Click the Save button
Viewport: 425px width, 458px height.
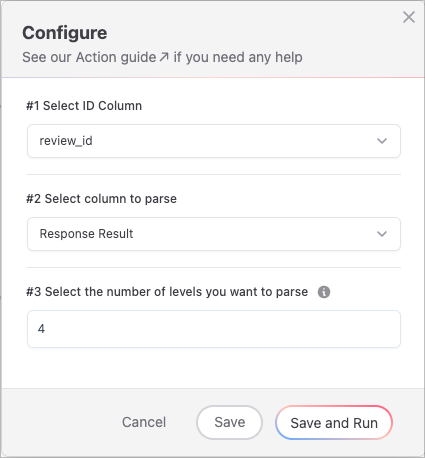(x=229, y=422)
